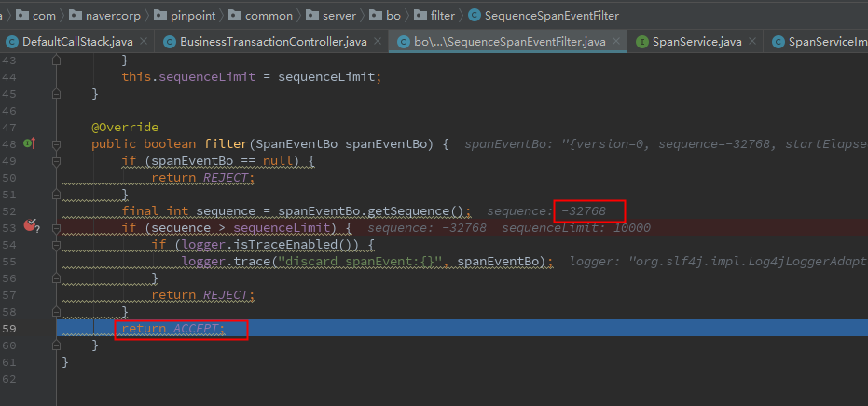Click the @Override annotation
868x406 pixels.
tap(125, 128)
